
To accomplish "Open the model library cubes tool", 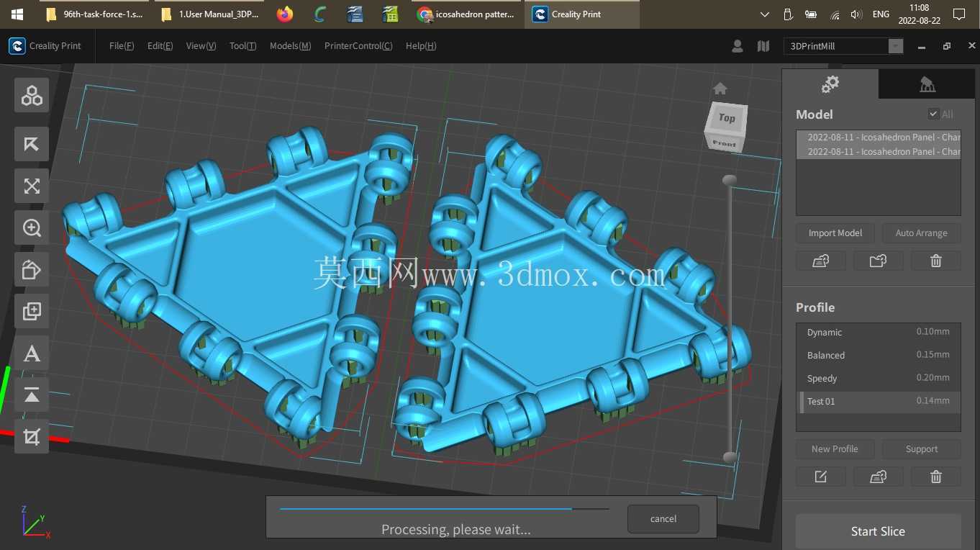I will pyautogui.click(x=32, y=95).
